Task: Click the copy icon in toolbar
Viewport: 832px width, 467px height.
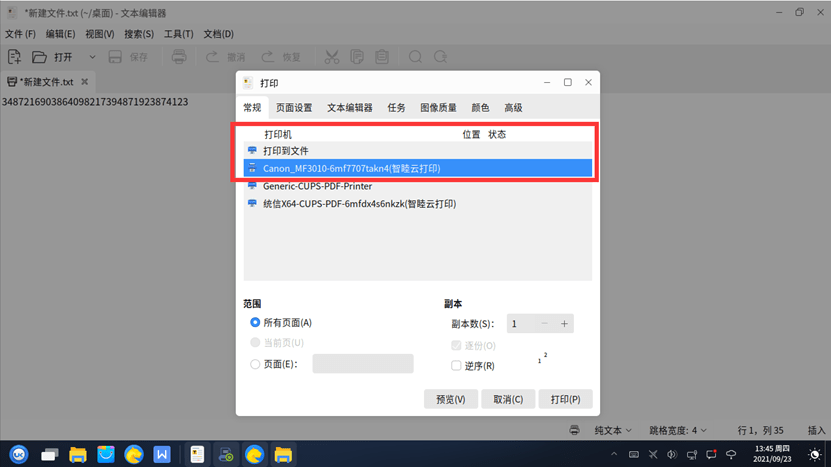Action: pos(357,57)
